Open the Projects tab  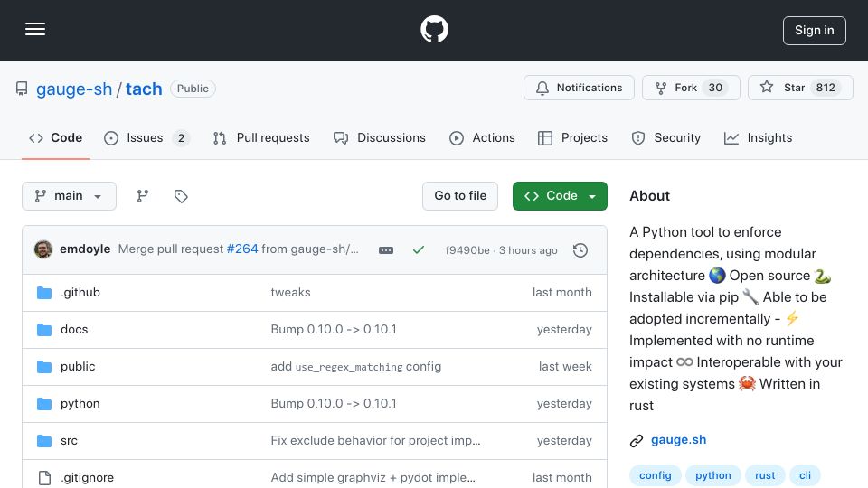572,137
